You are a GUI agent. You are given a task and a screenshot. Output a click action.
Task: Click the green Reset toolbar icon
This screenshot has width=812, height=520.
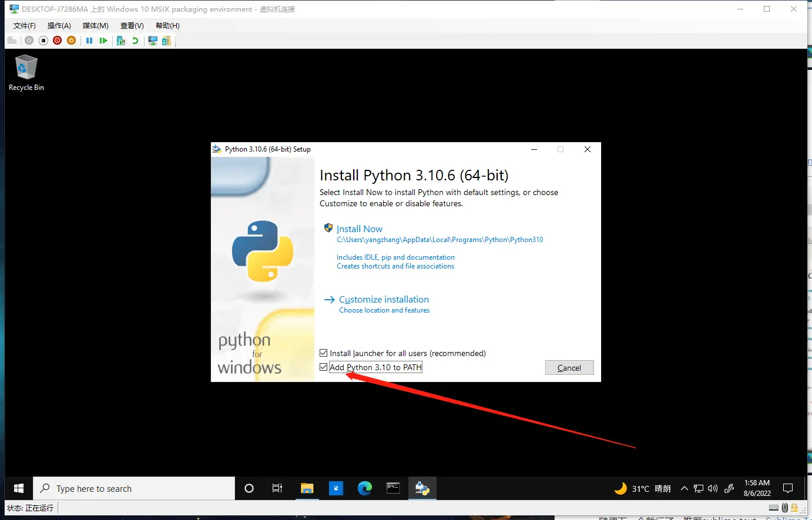point(103,41)
